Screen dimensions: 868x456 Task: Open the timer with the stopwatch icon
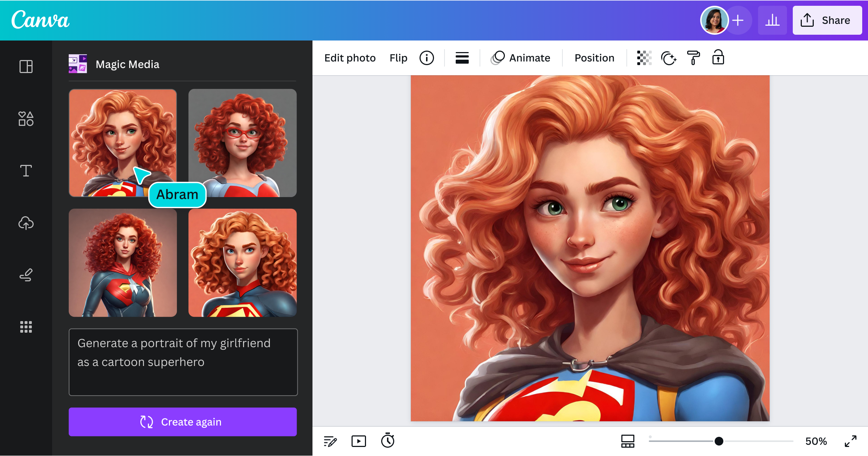tap(388, 441)
